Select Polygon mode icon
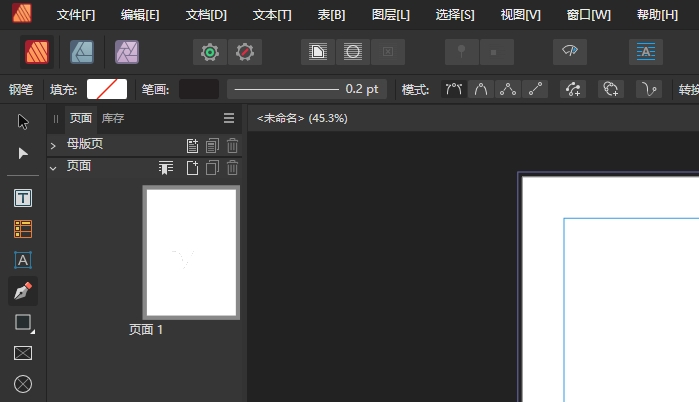699x402 pixels. pos(508,90)
